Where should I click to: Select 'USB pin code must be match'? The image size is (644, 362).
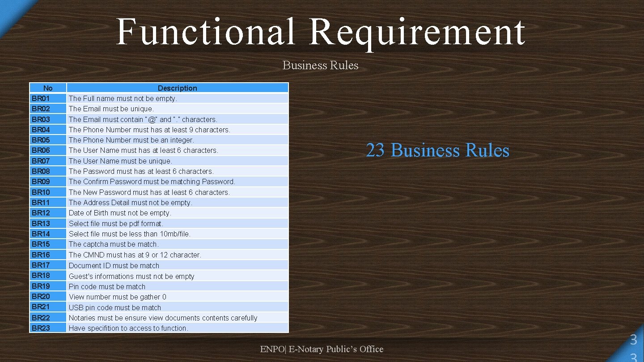tap(178, 307)
